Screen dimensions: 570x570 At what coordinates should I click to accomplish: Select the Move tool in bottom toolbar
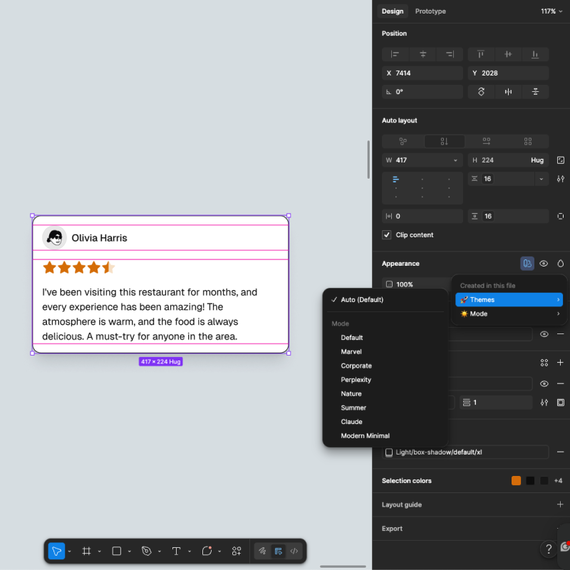click(x=56, y=551)
